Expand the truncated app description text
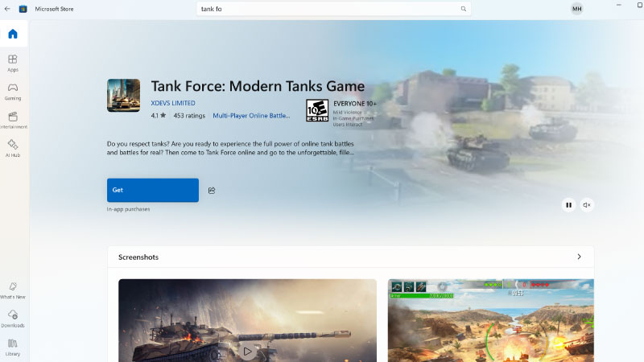 [230, 148]
